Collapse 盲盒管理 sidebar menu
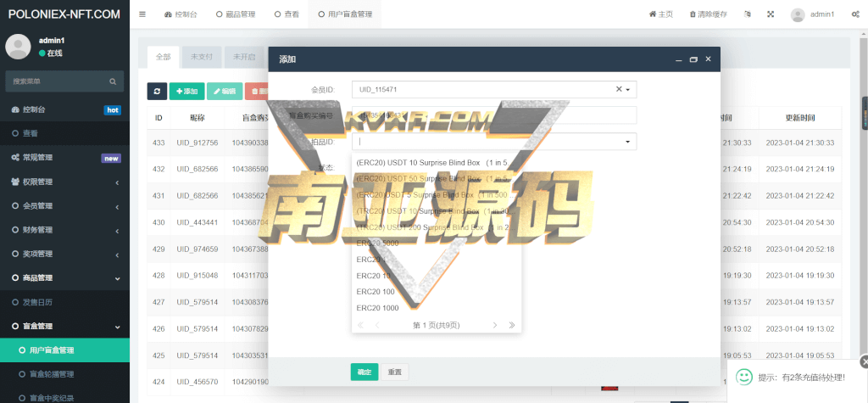Viewport: 868px width, 403px height. point(64,327)
